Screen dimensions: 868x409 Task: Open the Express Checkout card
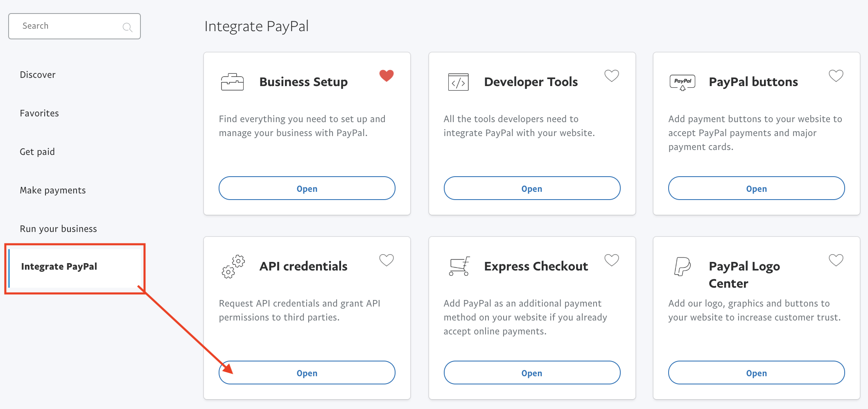(x=532, y=373)
